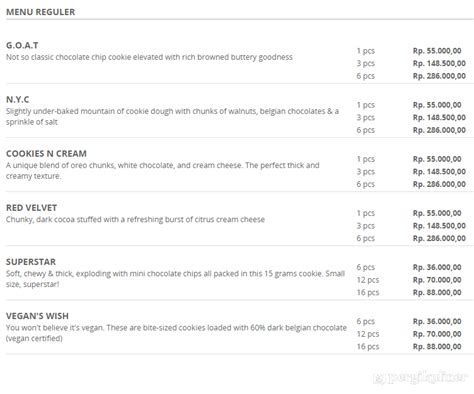Pick the N.Y.C 3 pcs price Rp. 148.500,00
474x394 pixels.
click(439, 117)
